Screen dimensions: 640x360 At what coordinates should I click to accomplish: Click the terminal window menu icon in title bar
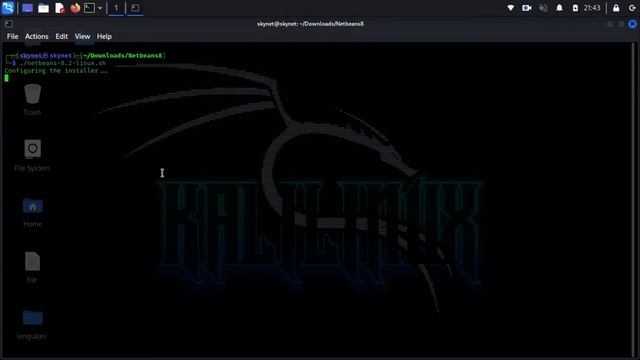pyautogui.click(x=9, y=24)
